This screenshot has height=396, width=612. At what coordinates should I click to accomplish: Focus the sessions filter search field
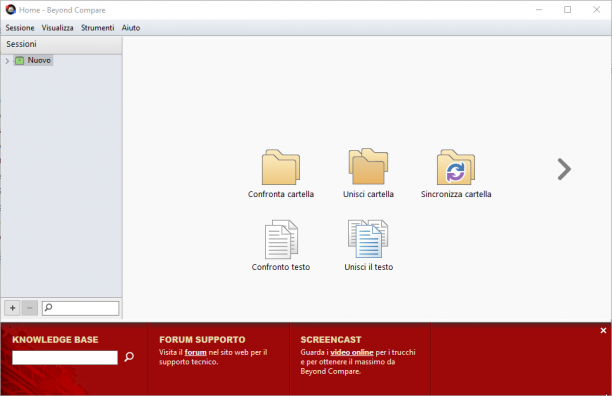tap(80, 308)
